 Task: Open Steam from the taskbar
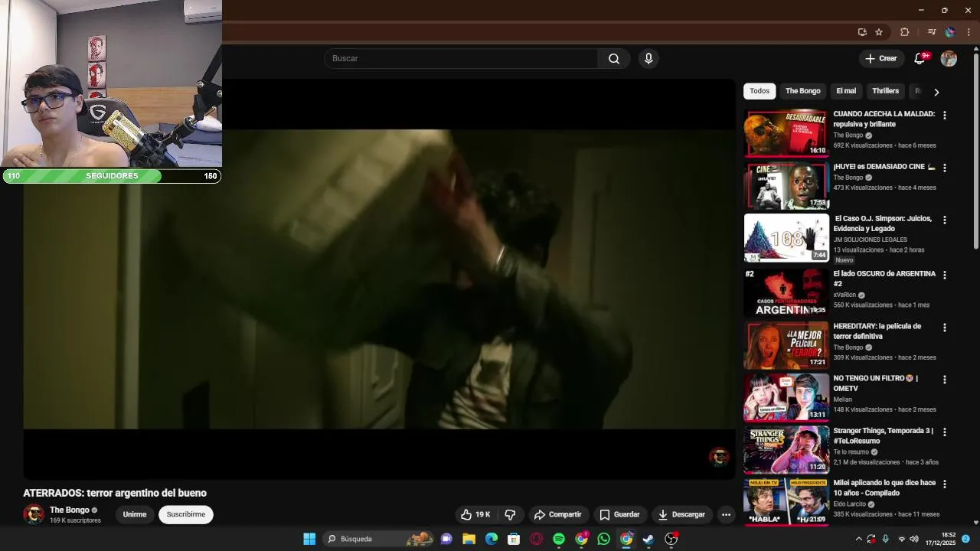[648, 539]
